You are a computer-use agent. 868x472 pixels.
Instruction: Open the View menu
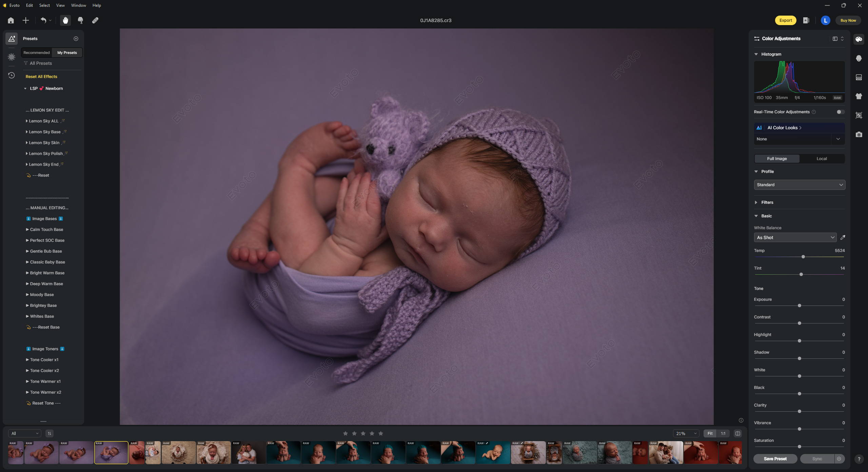(x=60, y=5)
